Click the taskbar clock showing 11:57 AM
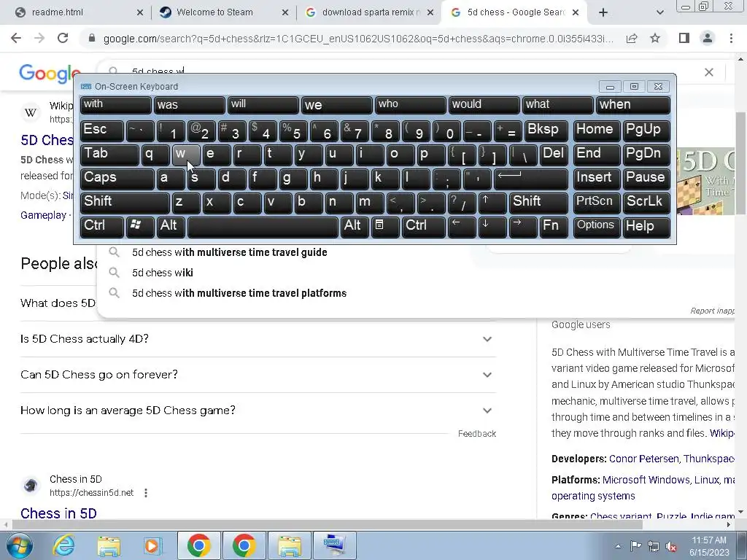The width and height of the screenshot is (747, 560). [x=709, y=546]
